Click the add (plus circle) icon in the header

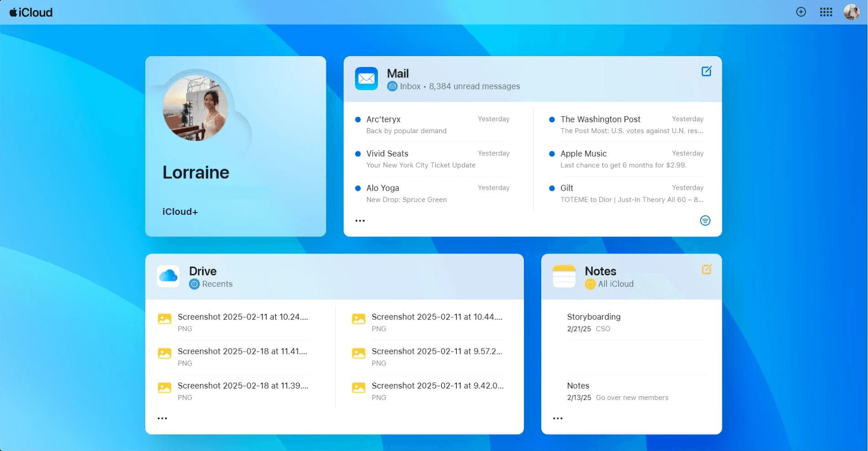(801, 12)
